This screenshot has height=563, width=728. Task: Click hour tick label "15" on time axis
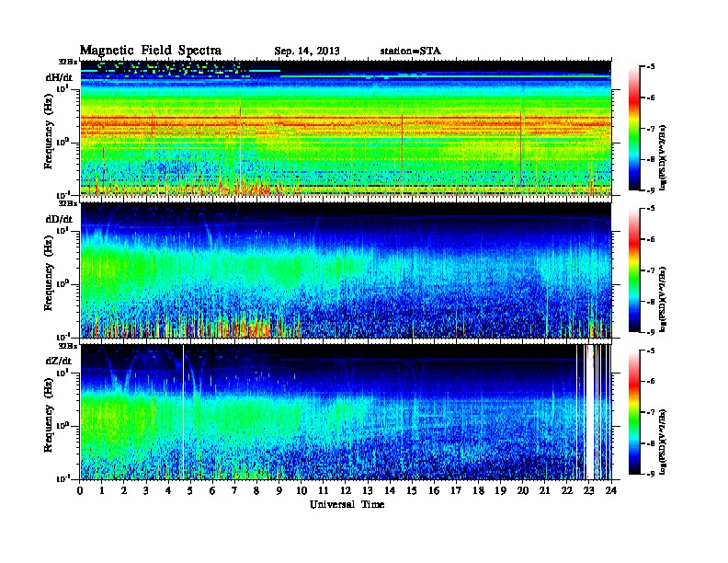click(x=412, y=490)
